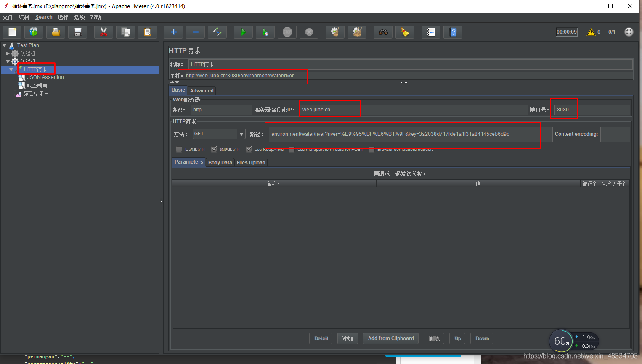Select JSON Assertion in the tree
642x364 pixels.
tap(45, 77)
